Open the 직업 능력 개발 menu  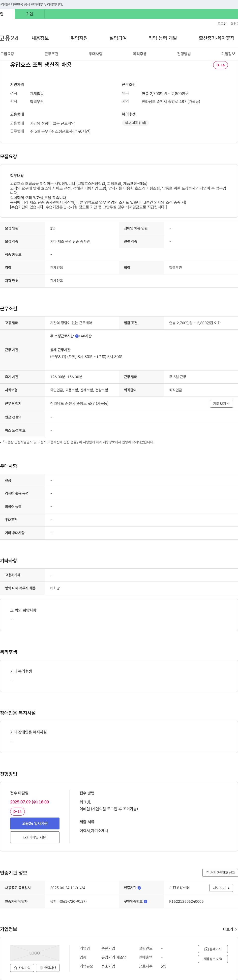pos(163,38)
